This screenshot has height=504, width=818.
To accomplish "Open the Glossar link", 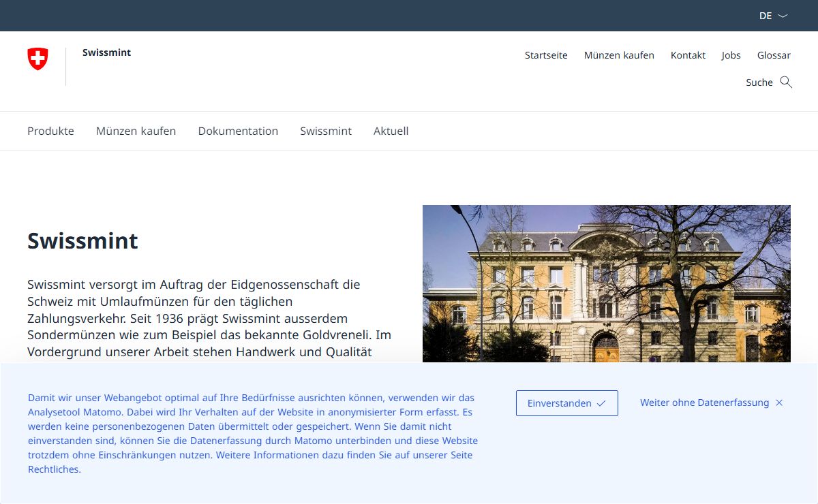I will (x=774, y=55).
